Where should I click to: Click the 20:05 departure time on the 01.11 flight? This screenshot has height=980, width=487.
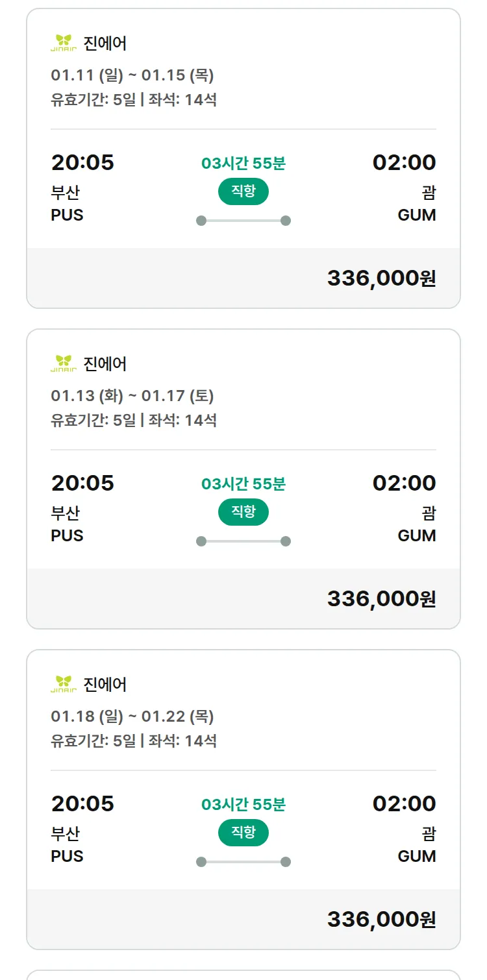(x=82, y=162)
